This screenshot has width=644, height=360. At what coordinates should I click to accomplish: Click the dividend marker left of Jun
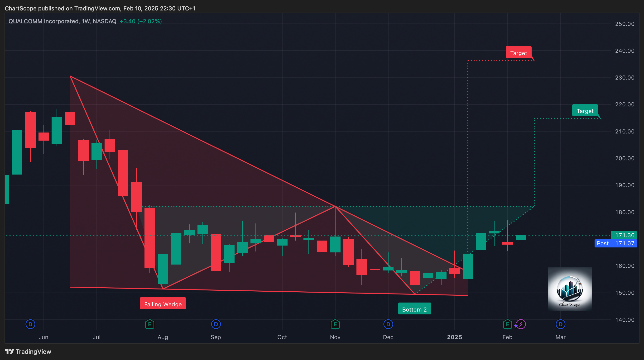tap(30, 324)
